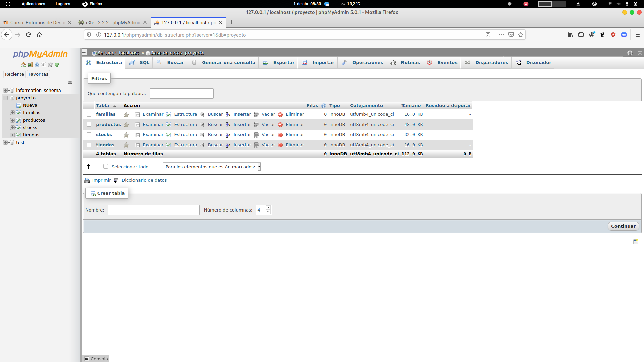Open page settings gear at top right

click(x=630, y=53)
